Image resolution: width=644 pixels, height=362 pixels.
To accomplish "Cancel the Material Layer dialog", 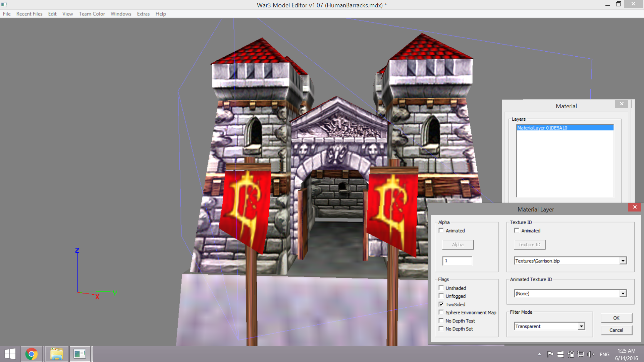I will [616, 330].
